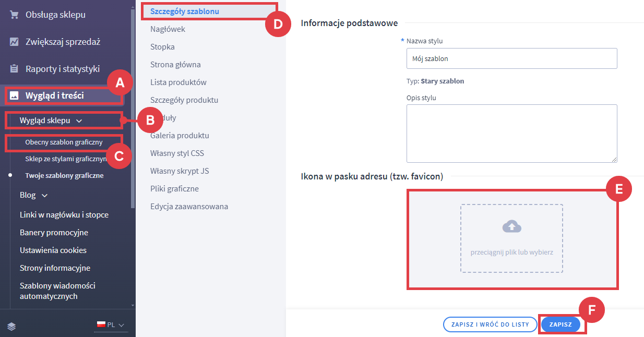Viewport: 644px width, 337px height.
Task: Click 'Ikona w pasku adresu (tzw. favicon)' heading
Action: [372, 176]
